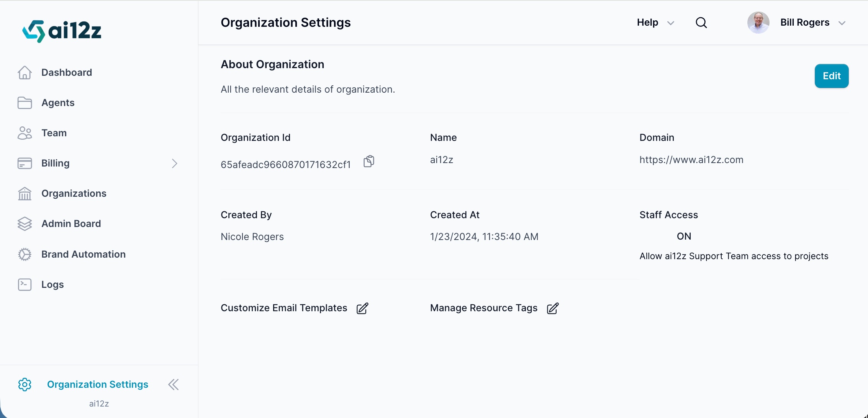
Task: Open the Logs terminal icon
Action: 25,284
